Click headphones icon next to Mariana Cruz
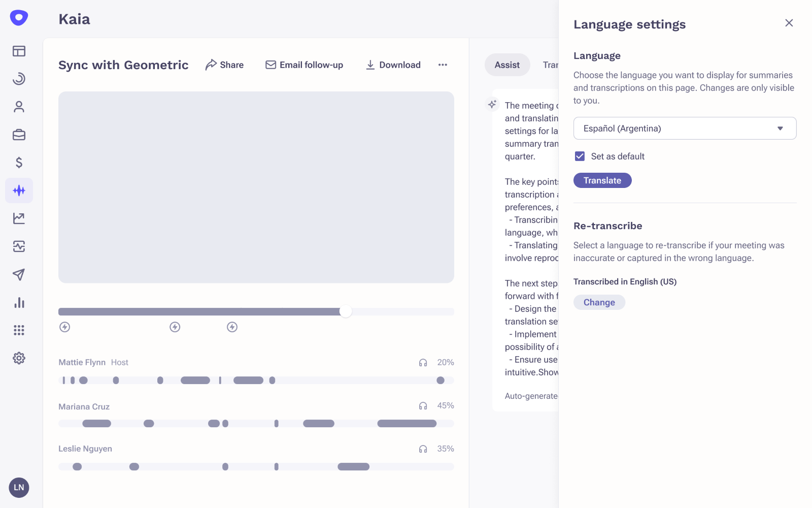812x508 pixels. coord(423,406)
